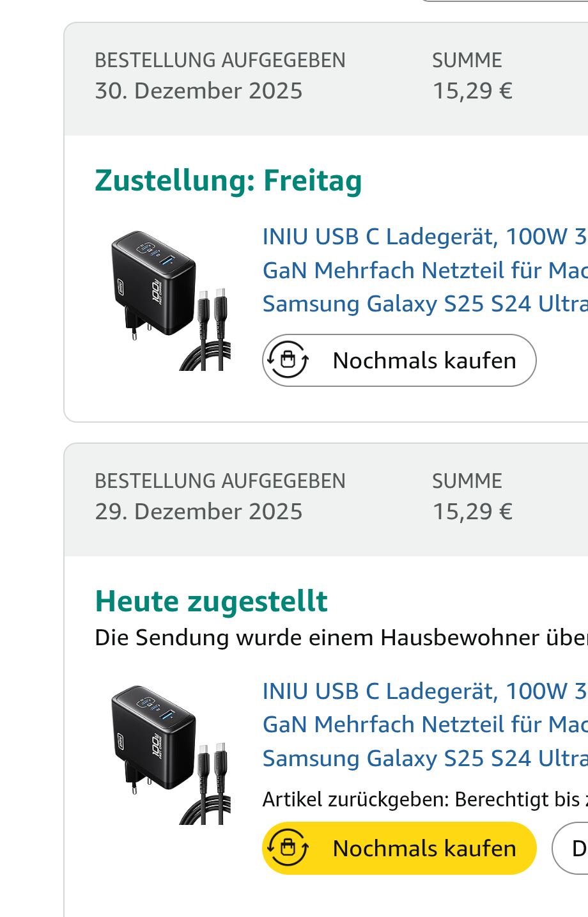This screenshot has width=588, height=917.
Task: Open INIU charger link under "Zustellung: Freitag"
Action: pyautogui.click(x=424, y=270)
